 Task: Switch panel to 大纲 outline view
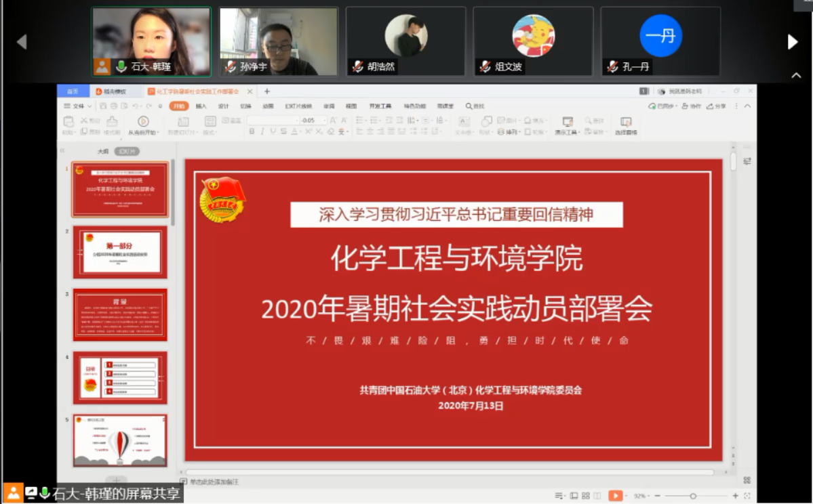click(103, 151)
